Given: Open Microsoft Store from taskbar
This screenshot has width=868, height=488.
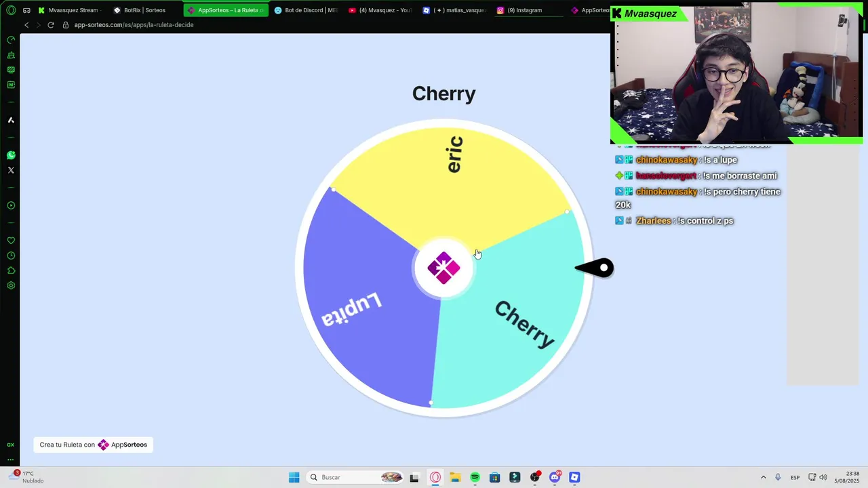Looking at the screenshot, I should point(495,477).
